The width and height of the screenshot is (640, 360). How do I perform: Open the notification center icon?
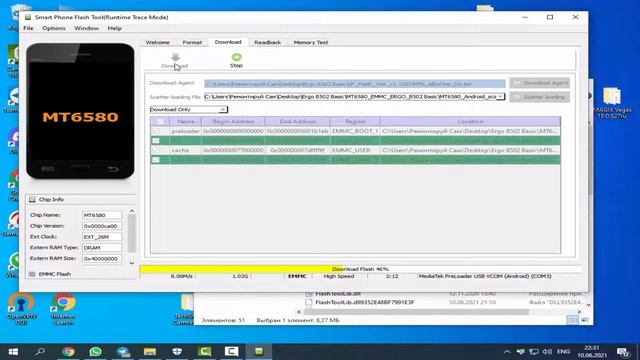point(623,351)
